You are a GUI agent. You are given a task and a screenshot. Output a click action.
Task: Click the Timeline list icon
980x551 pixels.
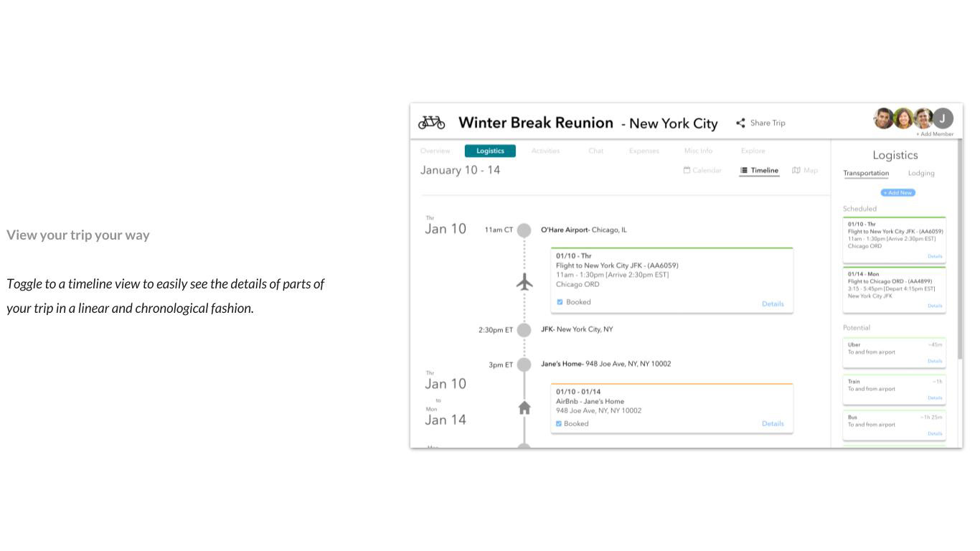pyautogui.click(x=744, y=171)
